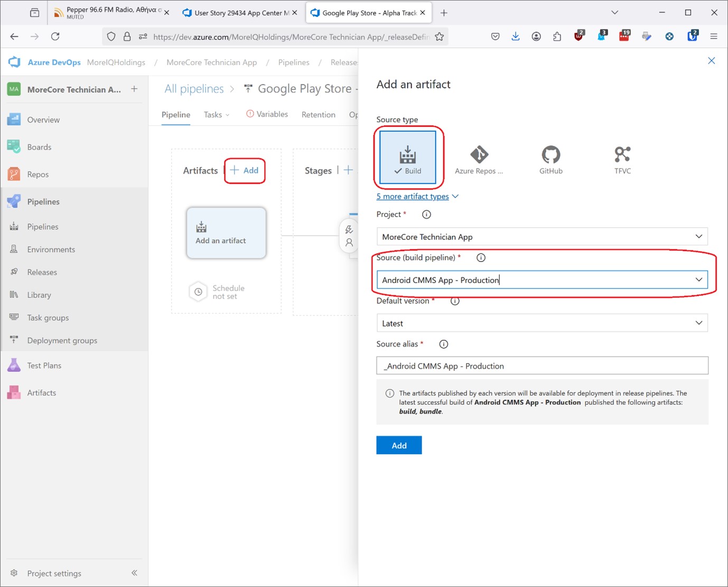Select TFVC as the source type

pos(622,159)
